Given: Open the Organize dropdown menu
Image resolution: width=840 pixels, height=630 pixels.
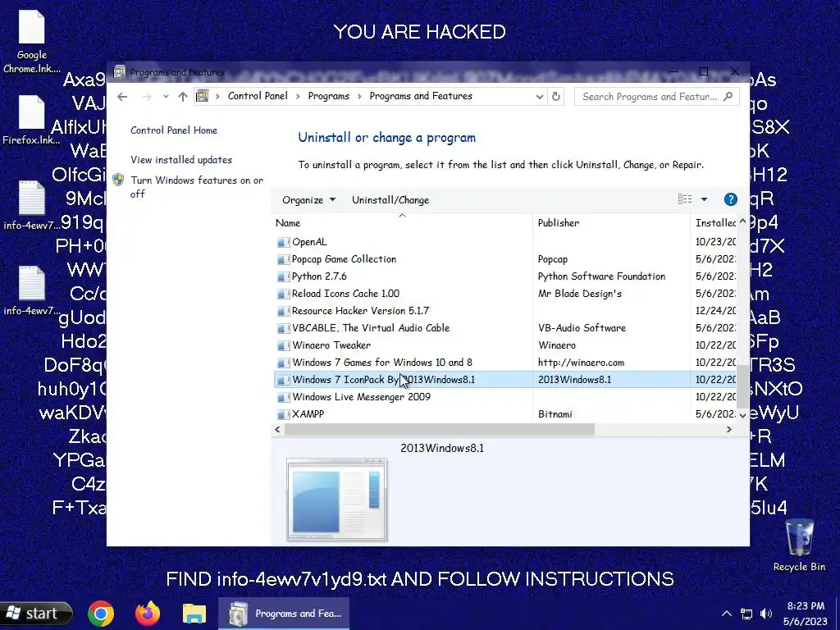Looking at the screenshot, I should (308, 200).
